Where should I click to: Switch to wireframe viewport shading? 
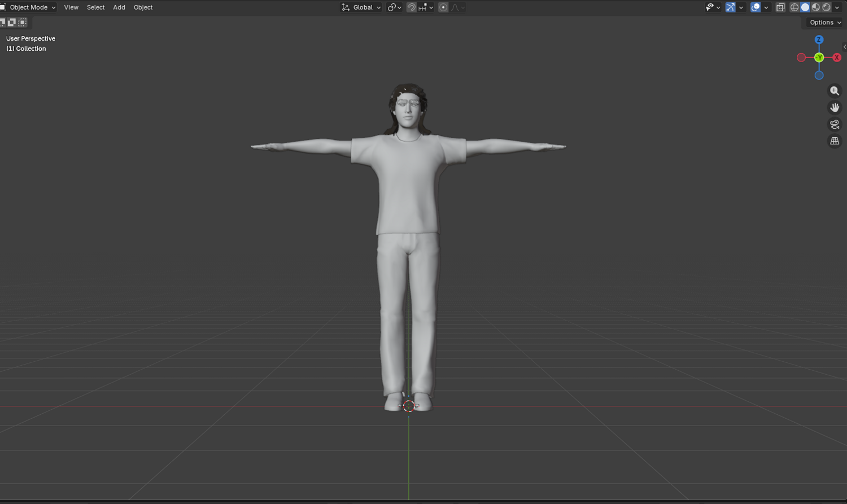794,7
